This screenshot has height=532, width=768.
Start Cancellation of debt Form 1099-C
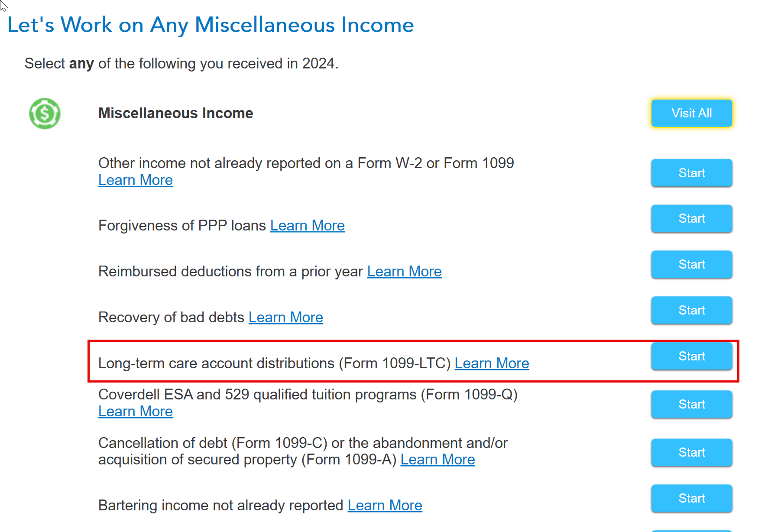click(691, 452)
